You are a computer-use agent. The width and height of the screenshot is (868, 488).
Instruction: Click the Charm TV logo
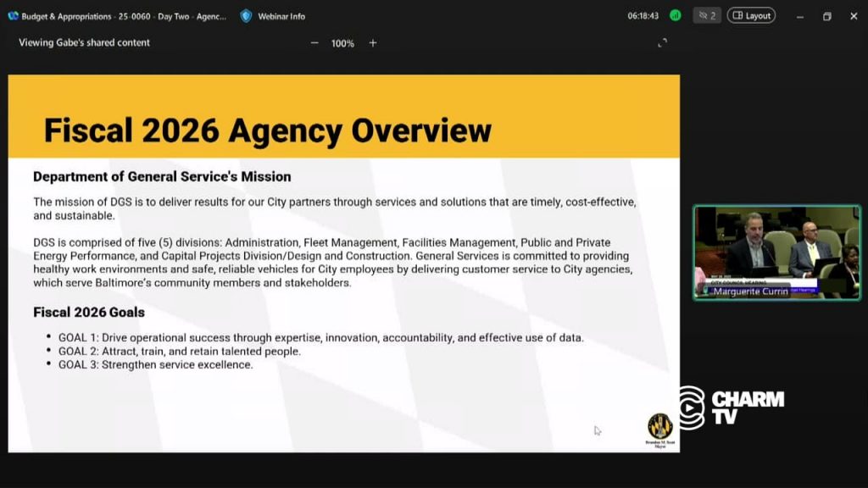tap(732, 408)
